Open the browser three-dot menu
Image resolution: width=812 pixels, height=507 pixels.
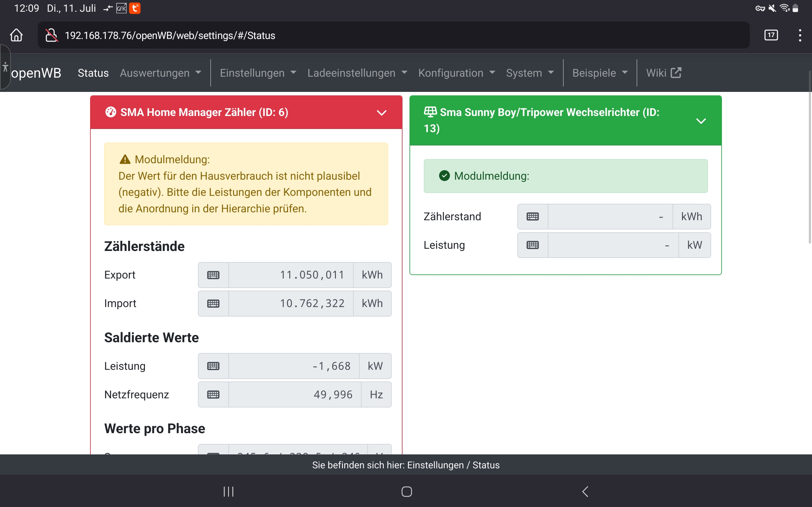(800, 35)
